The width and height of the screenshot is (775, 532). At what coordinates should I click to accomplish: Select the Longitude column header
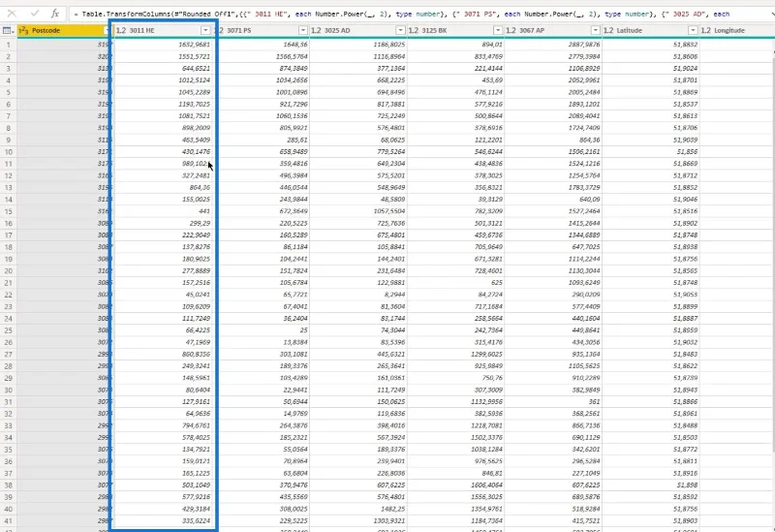[737, 31]
